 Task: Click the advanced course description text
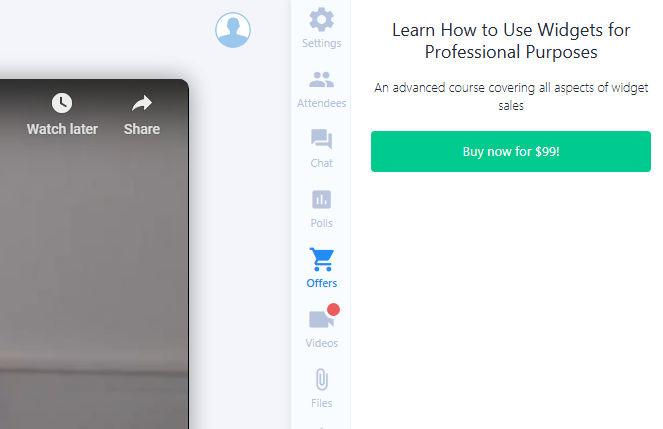pos(511,95)
